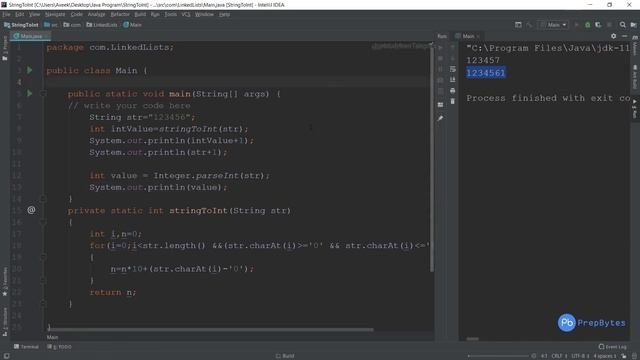This screenshot has width=640, height=360.
Task: Click the UTF-8 encoding status entry
Action: [580, 356]
